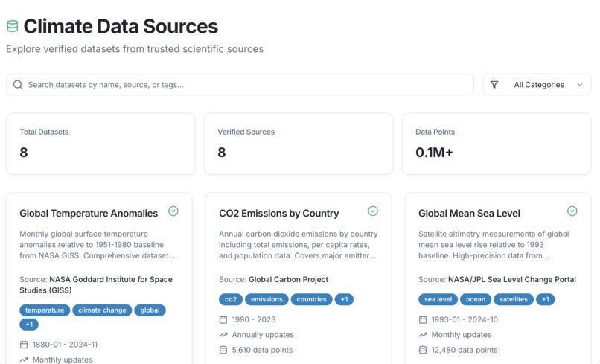Select the emissions tag
This screenshot has width=600, height=364.
(x=267, y=299)
